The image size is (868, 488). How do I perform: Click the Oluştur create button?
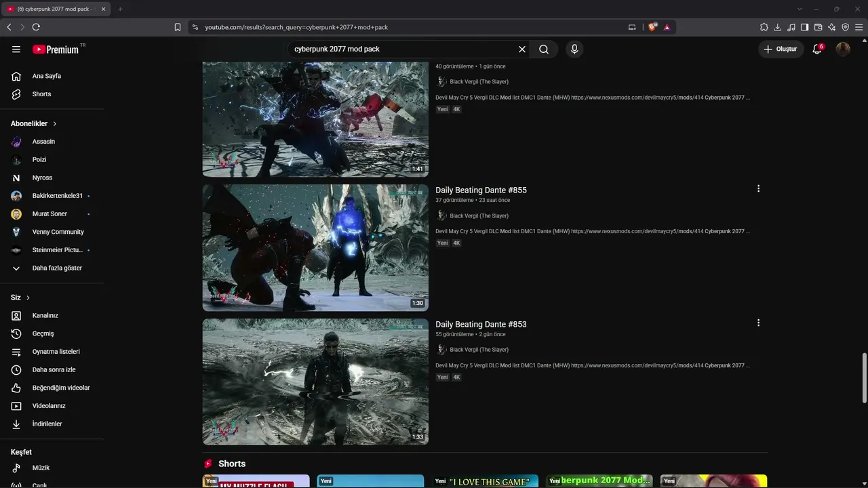tap(781, 49)
